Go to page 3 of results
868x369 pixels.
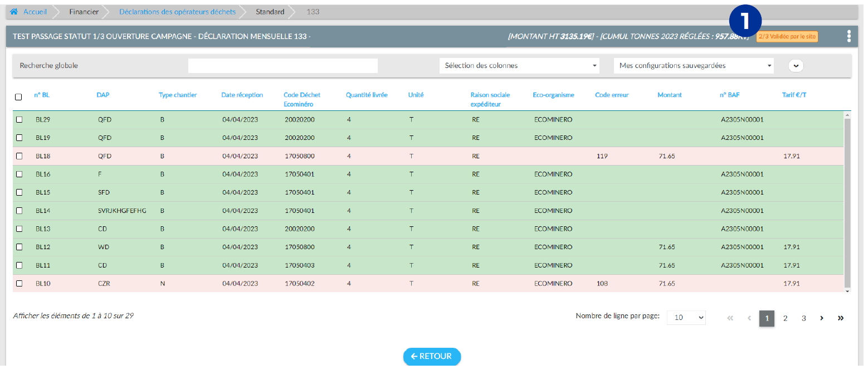pos(803,318)
